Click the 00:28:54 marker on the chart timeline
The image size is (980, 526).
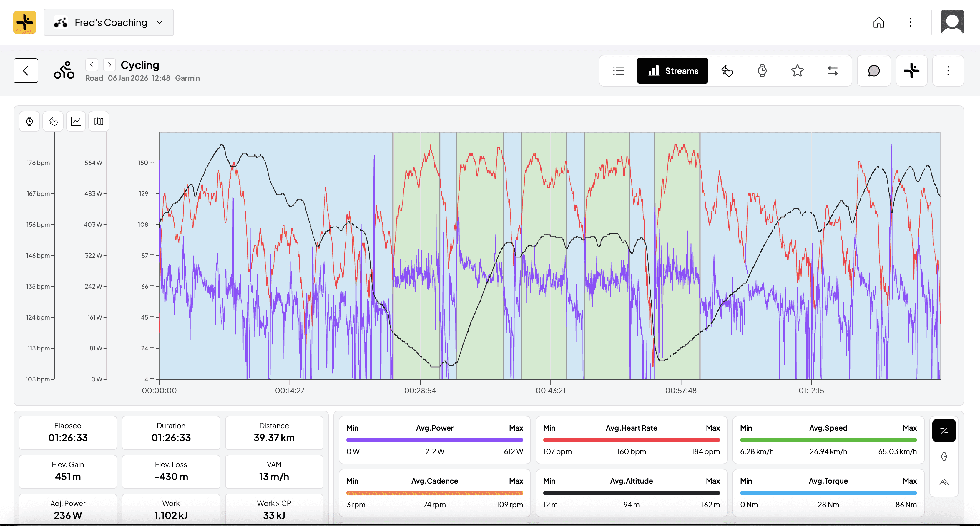point(420,390)
